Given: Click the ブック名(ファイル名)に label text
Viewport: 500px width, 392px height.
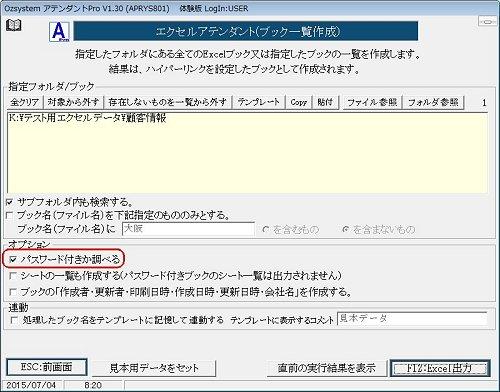Looking at the screenshot, I should (x=66, y=229).
